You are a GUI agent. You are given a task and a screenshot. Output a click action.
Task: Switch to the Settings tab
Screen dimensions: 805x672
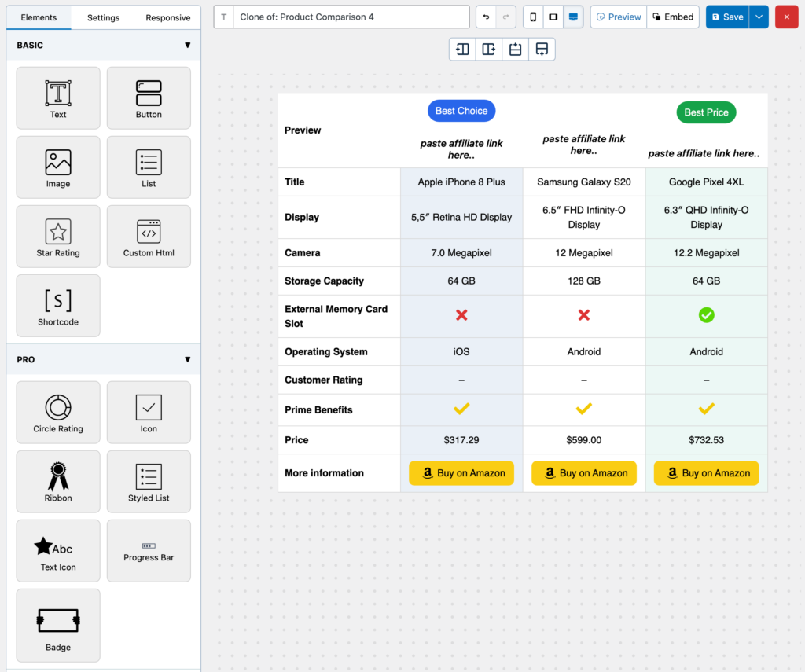104,17
